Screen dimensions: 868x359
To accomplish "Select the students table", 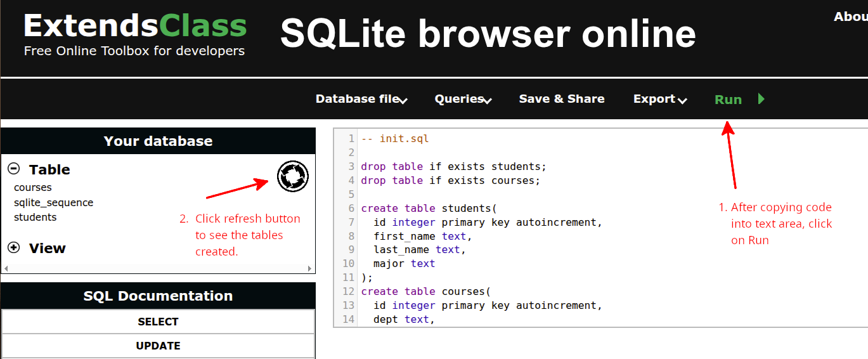I will pos(35,217).
